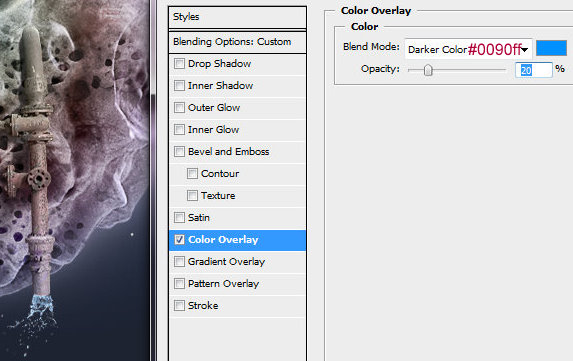Image resolution: width=573 pixels, height=361 pixels.
Task: Check the Contour option checkbox
Action: 192,173
